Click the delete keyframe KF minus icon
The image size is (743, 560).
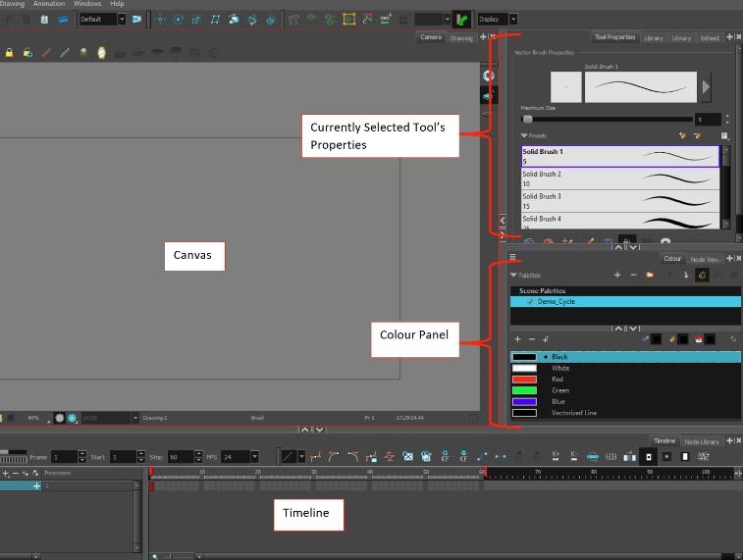tap(463, 456)
